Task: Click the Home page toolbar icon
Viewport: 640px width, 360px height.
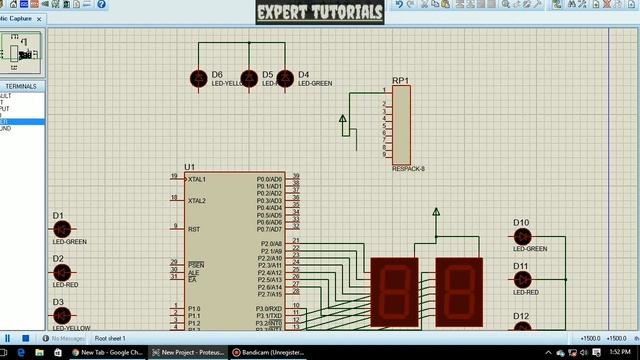Action: (13, 4)
